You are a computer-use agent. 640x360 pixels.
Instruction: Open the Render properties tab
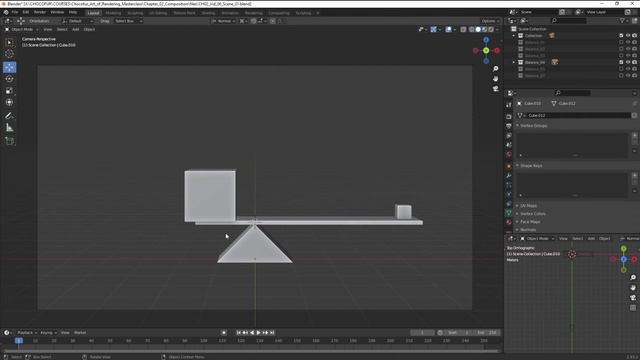(x=509, y=117)
